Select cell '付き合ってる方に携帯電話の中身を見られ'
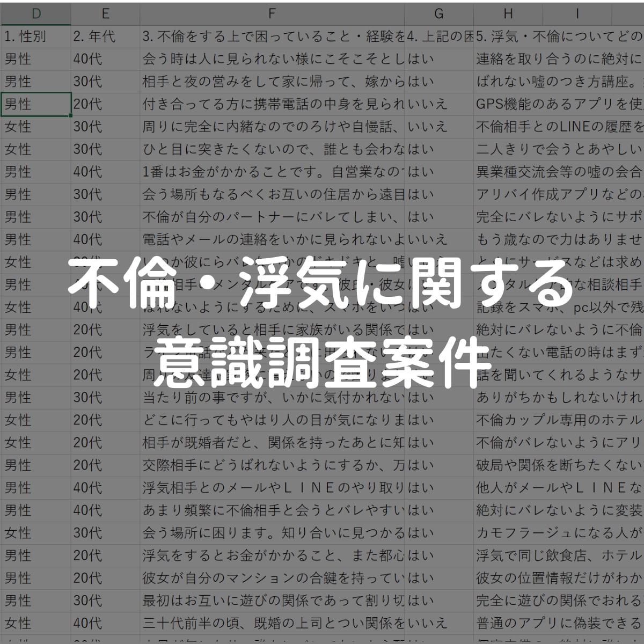This screenshot has width=644, height=644. click(272, 104)
